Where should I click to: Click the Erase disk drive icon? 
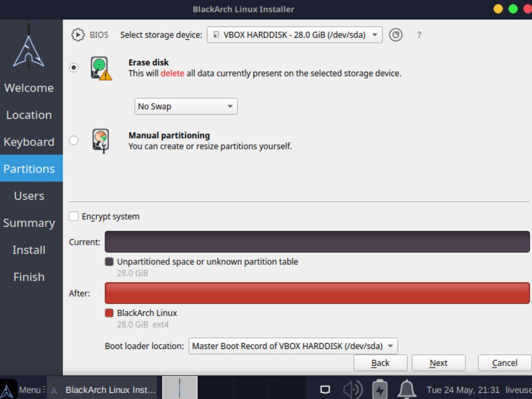pyautogui.click(x=99, y=67)
